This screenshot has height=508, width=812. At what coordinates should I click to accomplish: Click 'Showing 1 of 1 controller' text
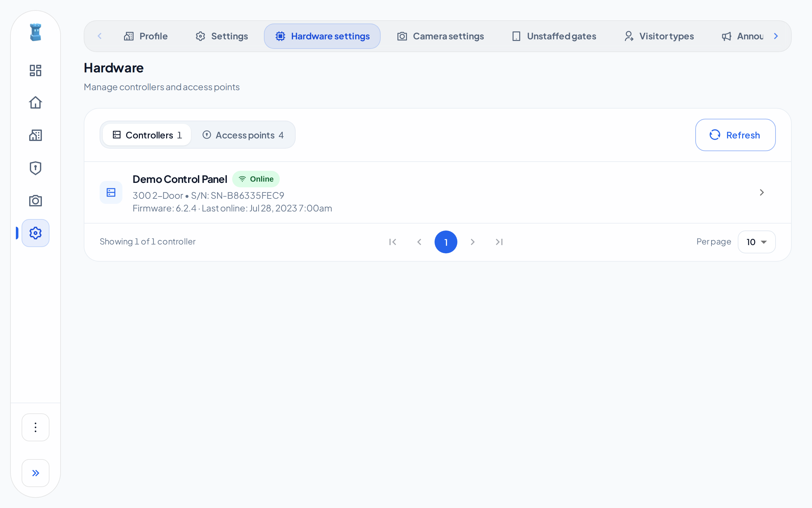pos(147,242)
